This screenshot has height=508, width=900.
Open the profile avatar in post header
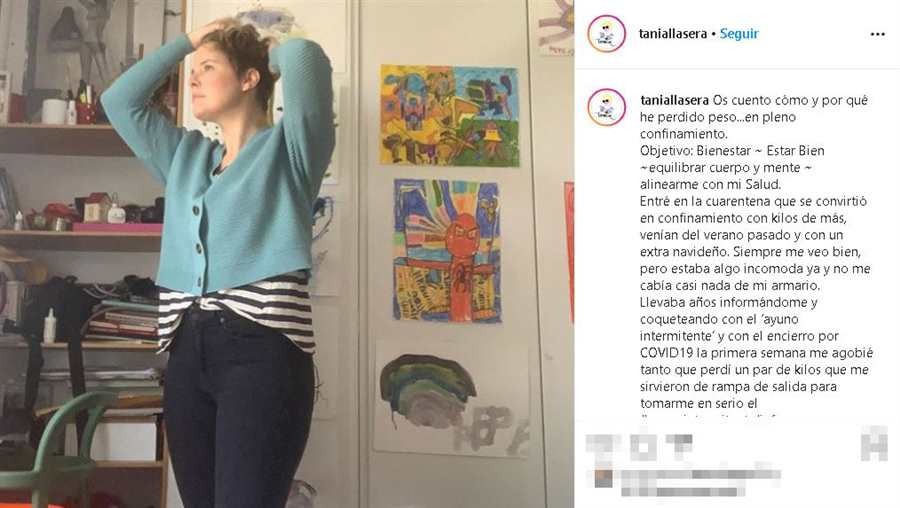[606, 34]
